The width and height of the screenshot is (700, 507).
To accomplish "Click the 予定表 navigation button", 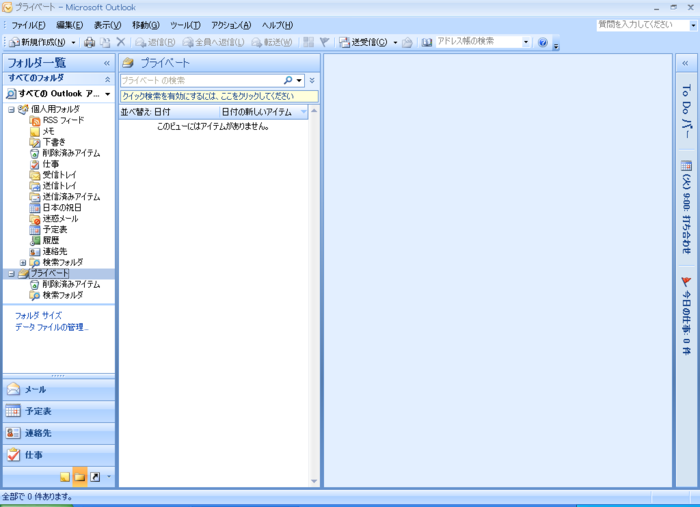I will click(59, 411).
